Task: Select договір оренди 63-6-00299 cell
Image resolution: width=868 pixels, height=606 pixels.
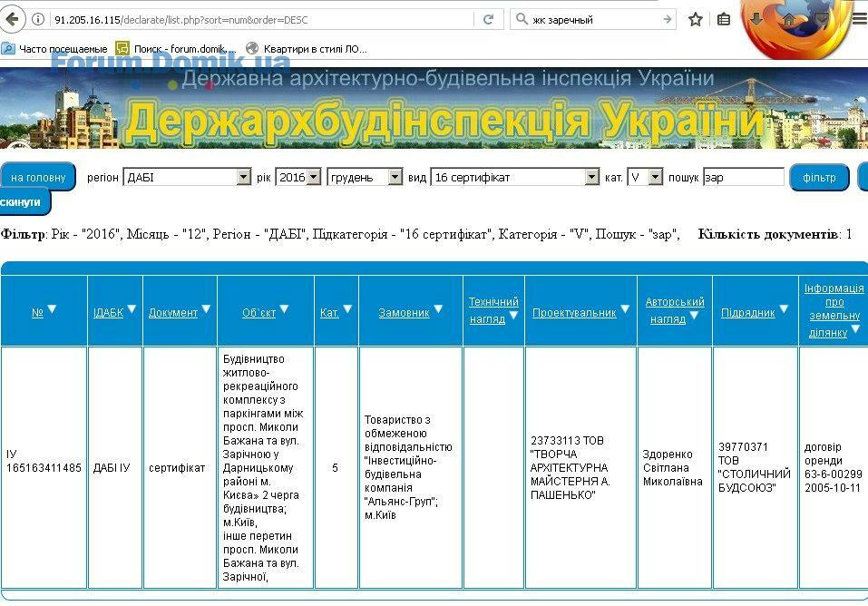Action: point(834,467)
